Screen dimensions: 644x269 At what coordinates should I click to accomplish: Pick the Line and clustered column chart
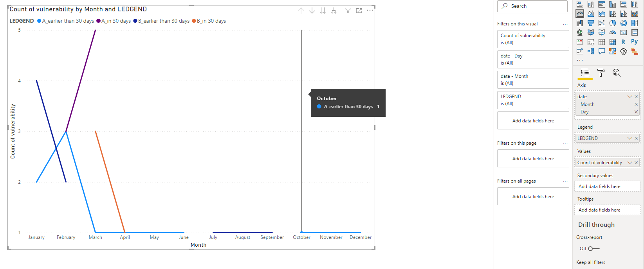pos(624,14)
